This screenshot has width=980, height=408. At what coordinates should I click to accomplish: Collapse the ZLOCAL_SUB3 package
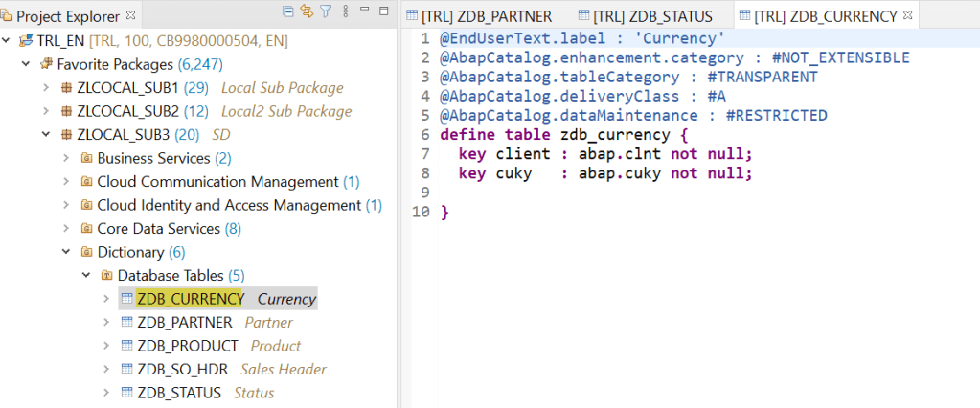(46, 134)
